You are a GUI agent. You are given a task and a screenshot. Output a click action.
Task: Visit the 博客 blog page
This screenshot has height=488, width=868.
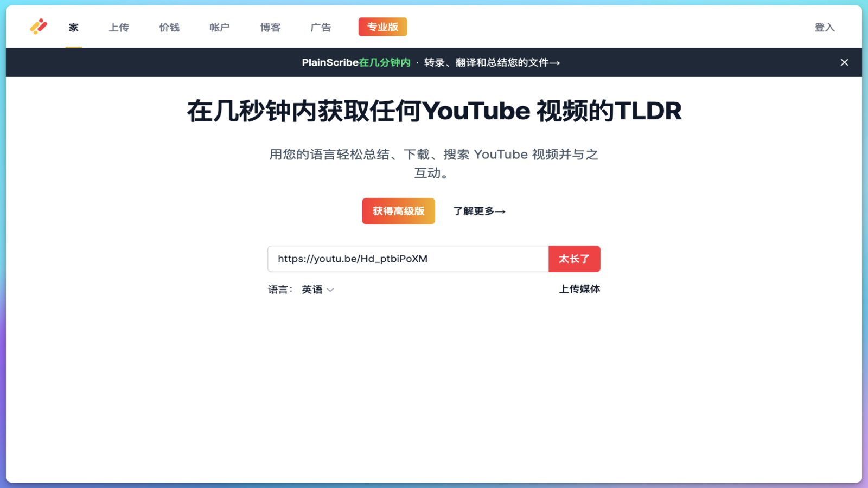coord(270,27)
